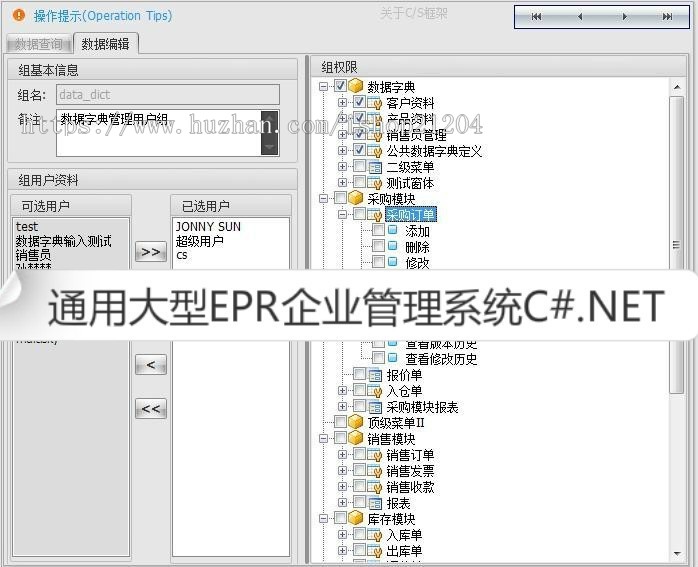Click the 顶级菜单II cube icon
The image size is (698, 567).
[356, 422]
